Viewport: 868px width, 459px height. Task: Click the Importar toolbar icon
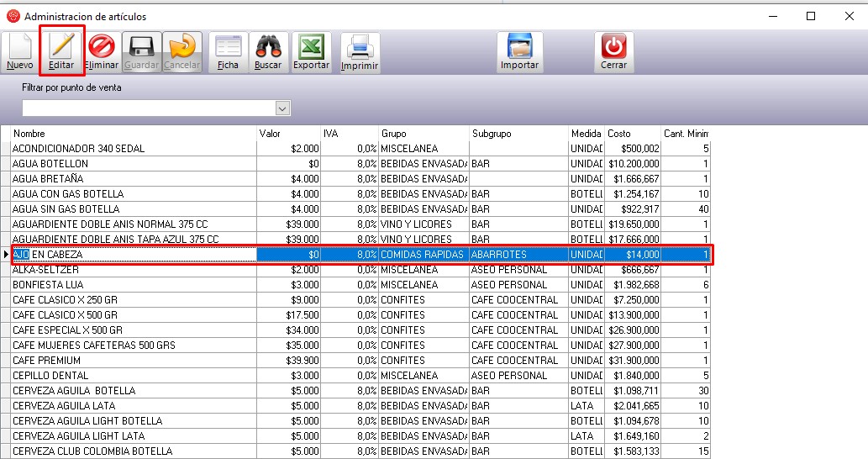click(x=519, y=50)
